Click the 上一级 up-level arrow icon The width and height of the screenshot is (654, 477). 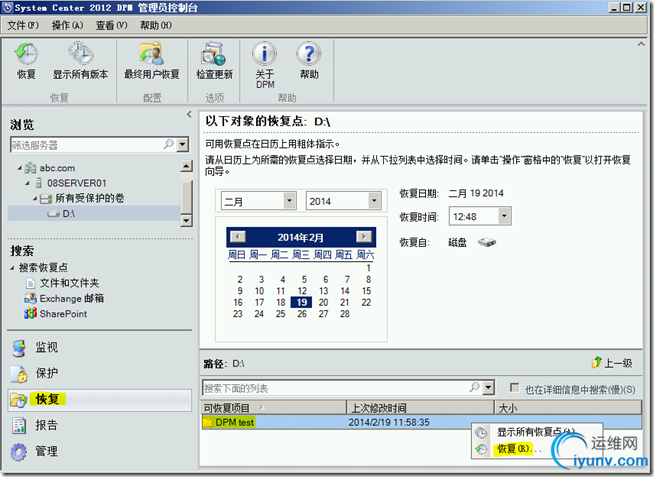click(x=597, y=362)
